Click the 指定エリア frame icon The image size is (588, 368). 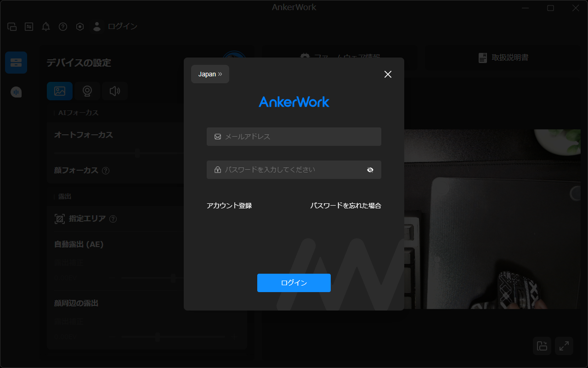click(60, 219)
